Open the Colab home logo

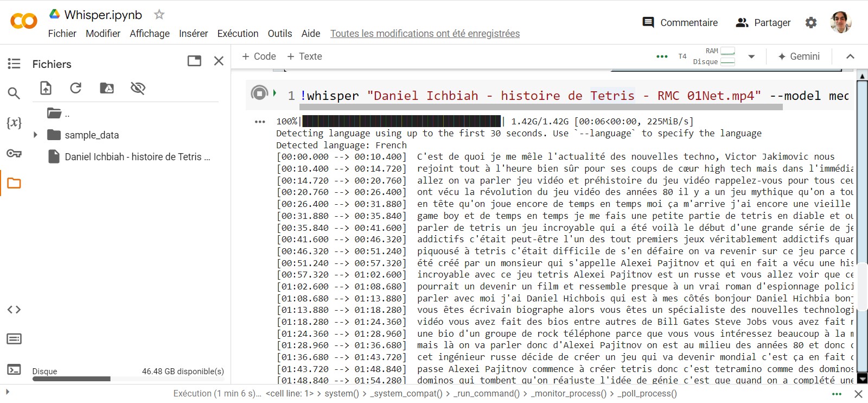pos(24,21)
